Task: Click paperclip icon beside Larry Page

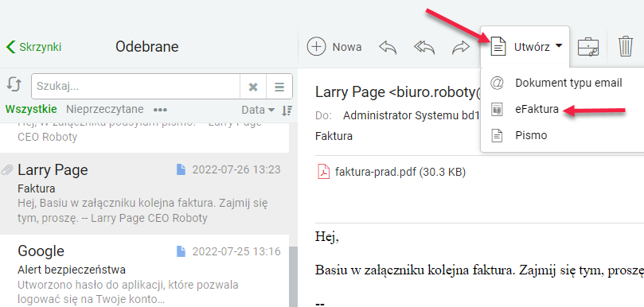Action: click(x=7, y=170)
